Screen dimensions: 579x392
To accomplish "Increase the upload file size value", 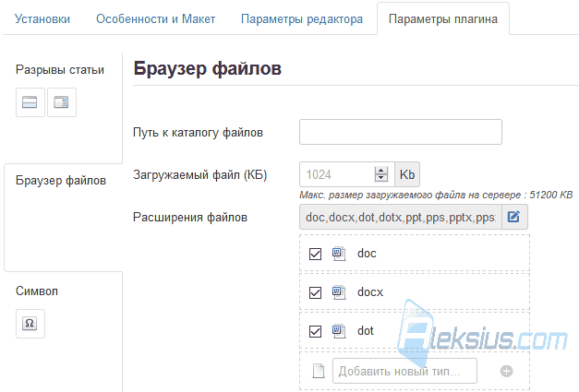I will click(x=381, y=171).
